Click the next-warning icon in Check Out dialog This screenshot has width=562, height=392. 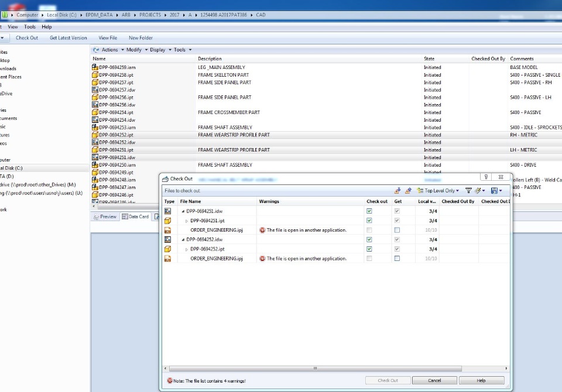tap(397, 191)
